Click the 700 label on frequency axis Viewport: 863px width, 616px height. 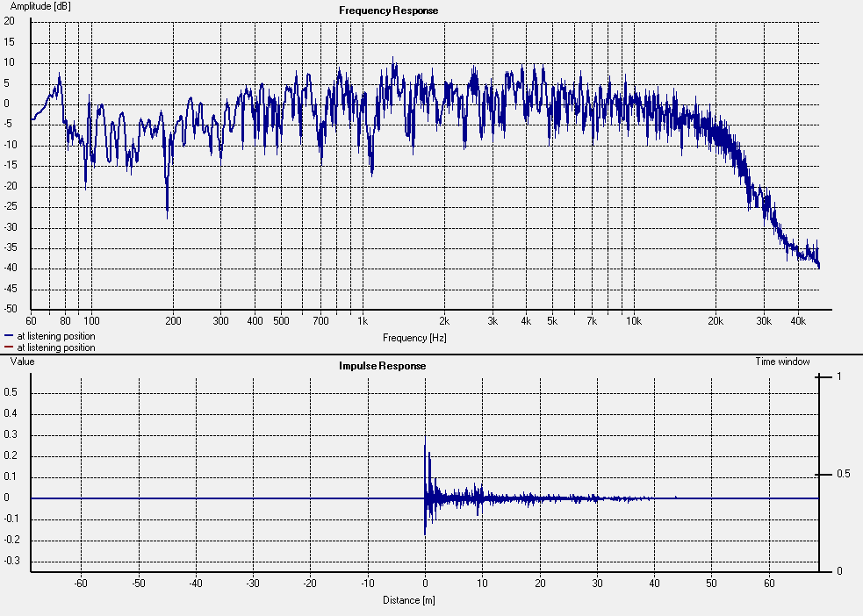point(320,321)
